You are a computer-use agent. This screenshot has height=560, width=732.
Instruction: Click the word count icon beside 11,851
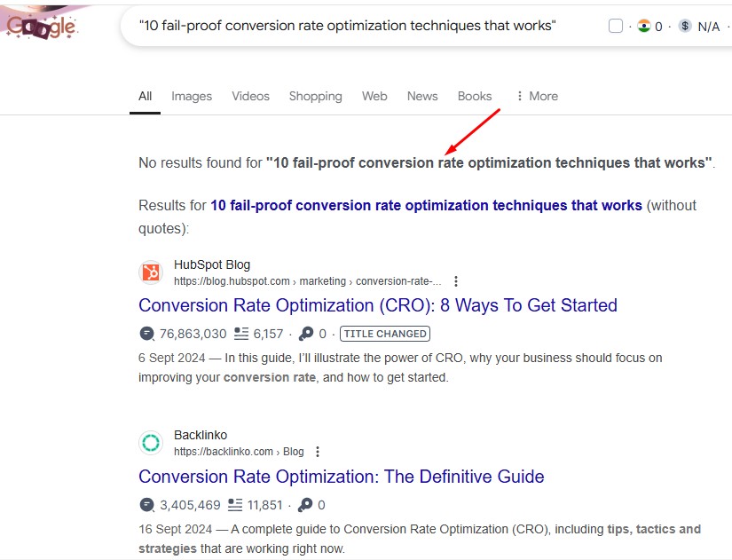point(235,505)
